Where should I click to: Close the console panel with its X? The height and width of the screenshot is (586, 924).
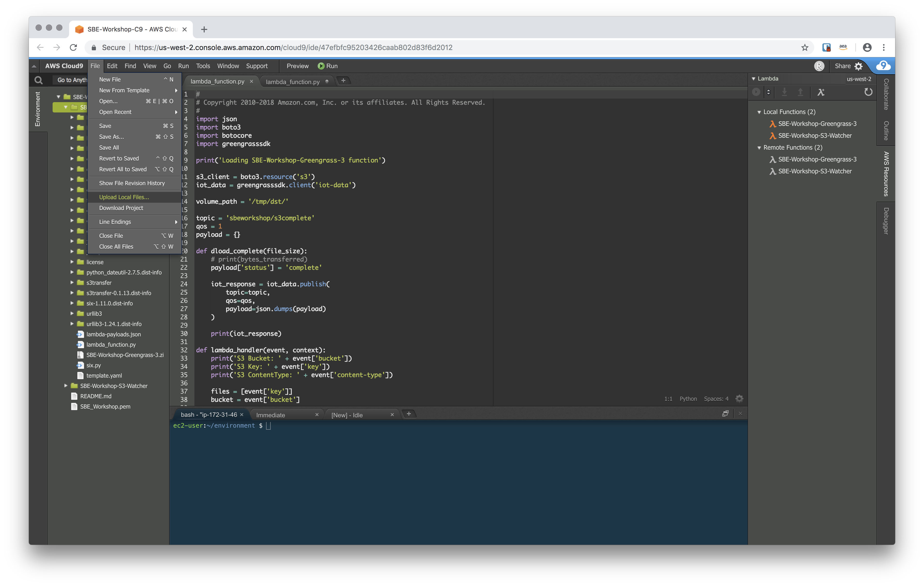pyautogui.click(x=740, y=414)
